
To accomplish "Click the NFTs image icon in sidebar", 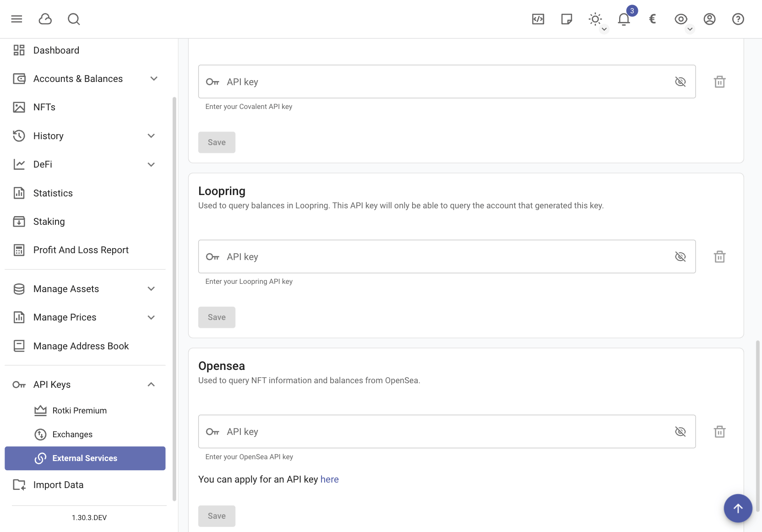I will pos(19,107).
